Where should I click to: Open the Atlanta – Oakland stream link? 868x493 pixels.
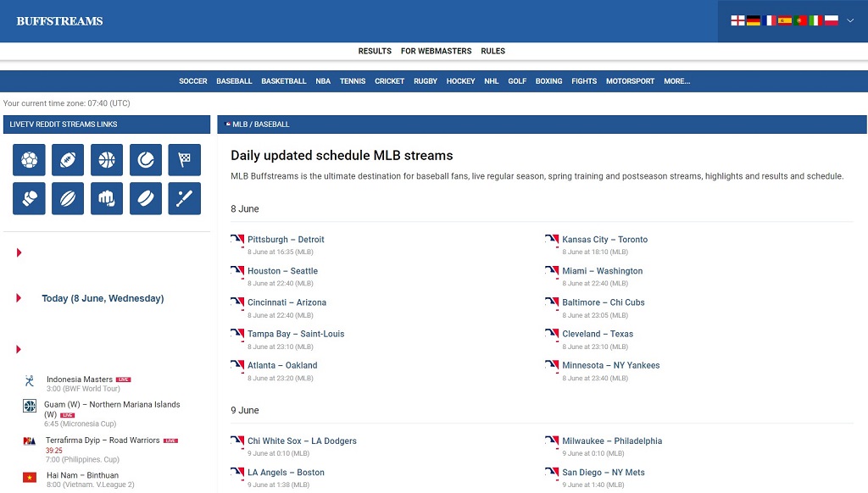click(x=282, y=366)
